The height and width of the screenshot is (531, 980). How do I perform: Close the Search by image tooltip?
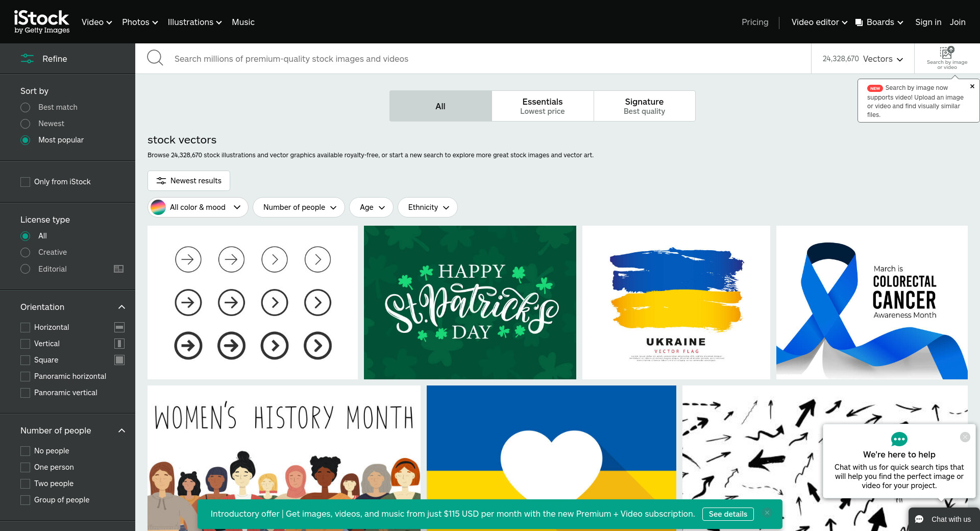click(x=972, y=87)
